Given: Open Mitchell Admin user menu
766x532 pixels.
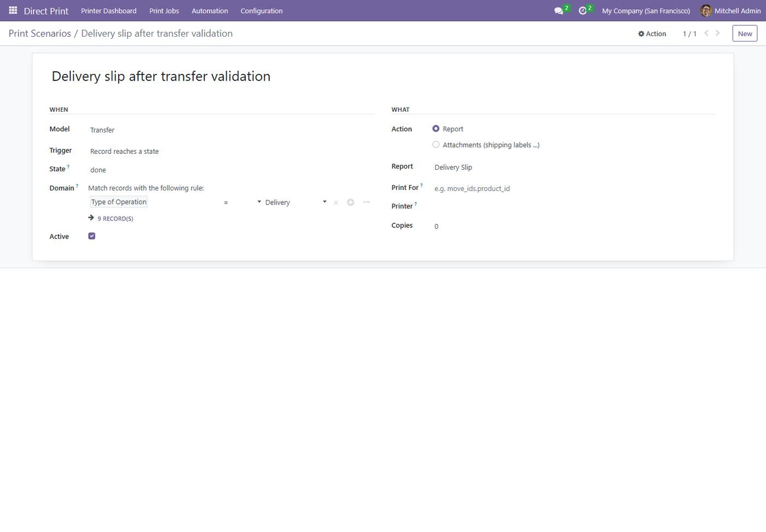Looking at the screenshot, I should tap(730, 11).
